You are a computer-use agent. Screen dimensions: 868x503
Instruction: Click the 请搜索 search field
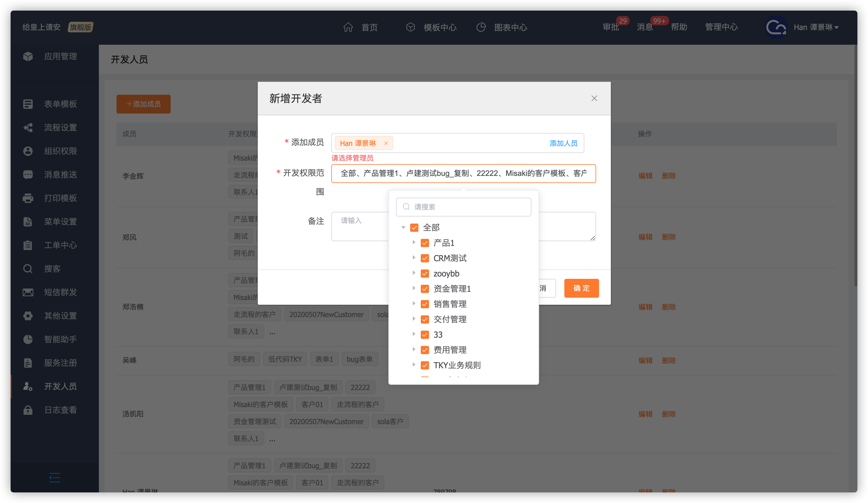(x=463, y=207)
